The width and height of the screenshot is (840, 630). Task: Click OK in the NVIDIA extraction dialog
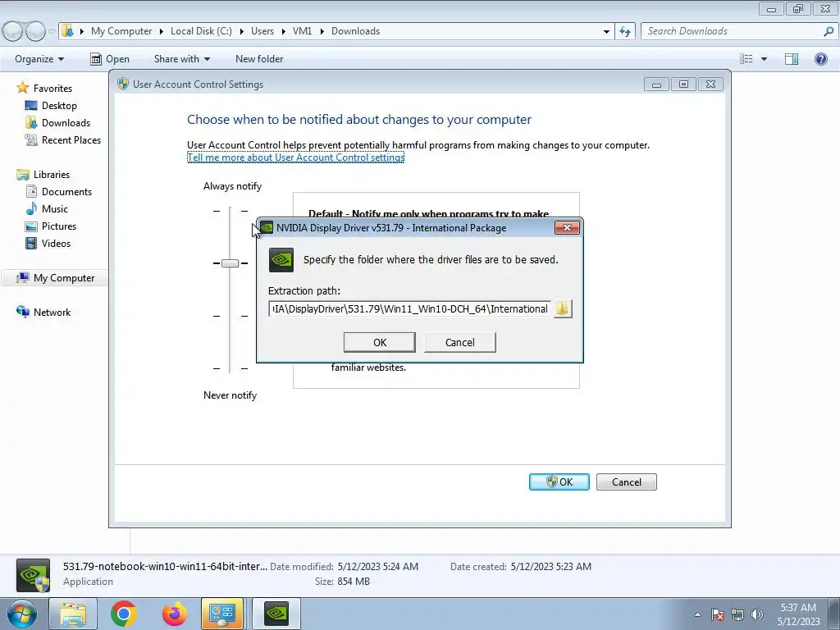pyautogui.click(x=379, y=342)
